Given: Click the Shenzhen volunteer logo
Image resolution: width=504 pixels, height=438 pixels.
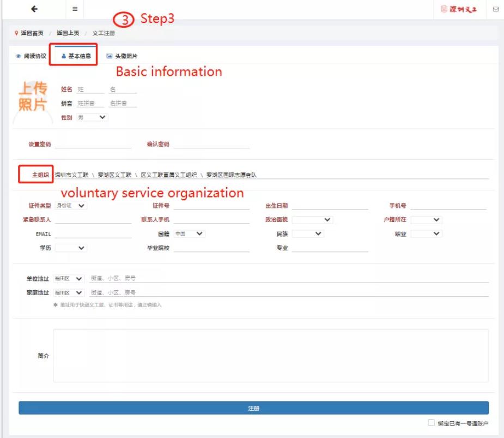Looking at the screenshot, I should coord(464,10).
